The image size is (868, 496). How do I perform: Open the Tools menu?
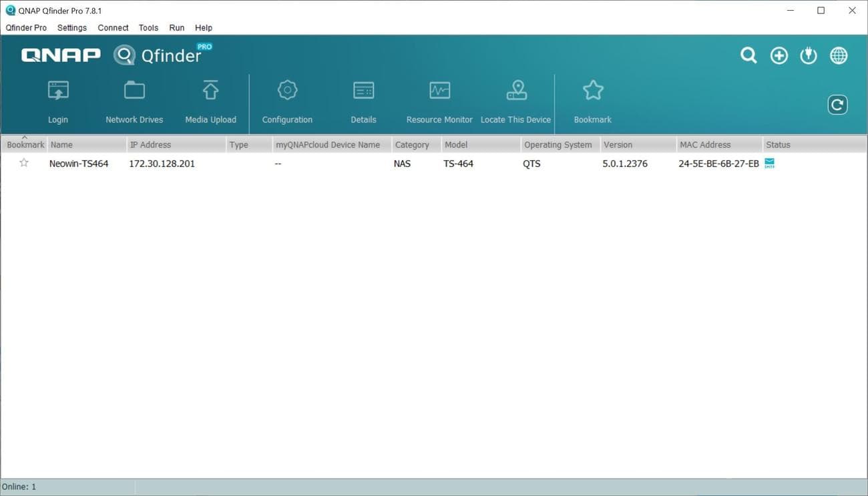click(148, 27)
